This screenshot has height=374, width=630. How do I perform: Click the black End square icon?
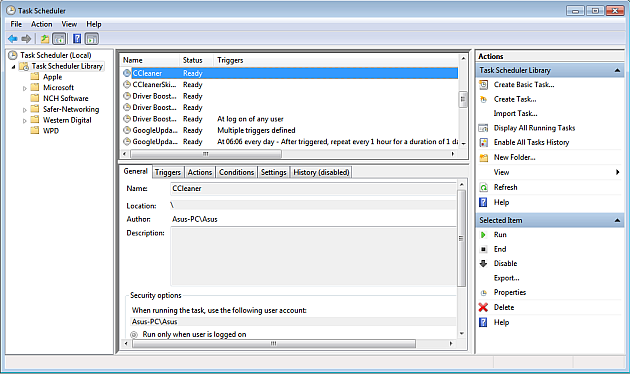pos(483,249)
